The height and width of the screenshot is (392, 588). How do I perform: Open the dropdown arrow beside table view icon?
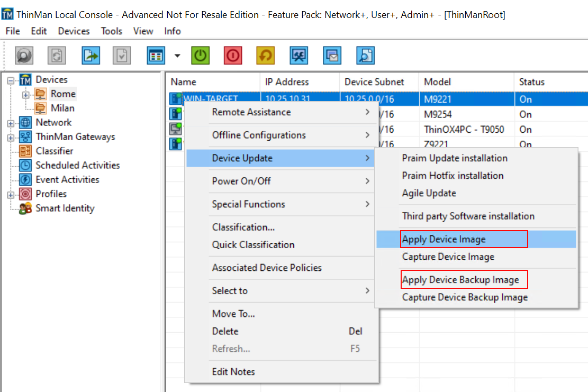(177, 56)
